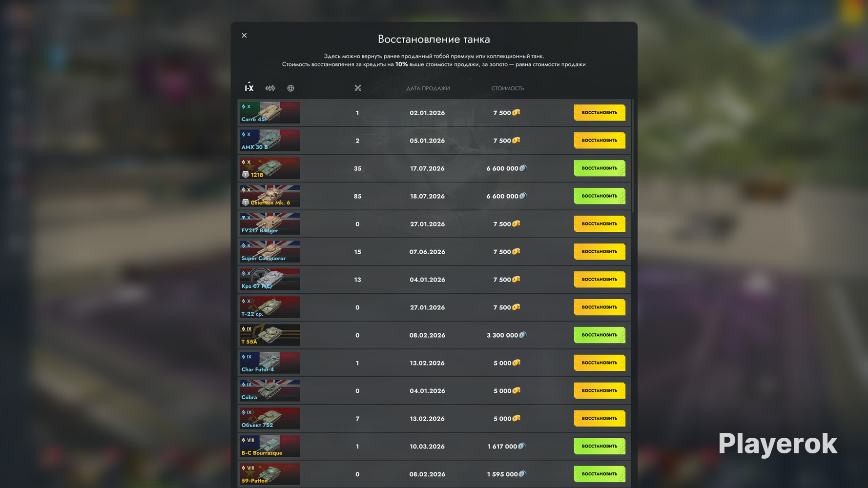Sort by tank tier I-X icon
Screen dimensions: 868x488
(249, 88)
